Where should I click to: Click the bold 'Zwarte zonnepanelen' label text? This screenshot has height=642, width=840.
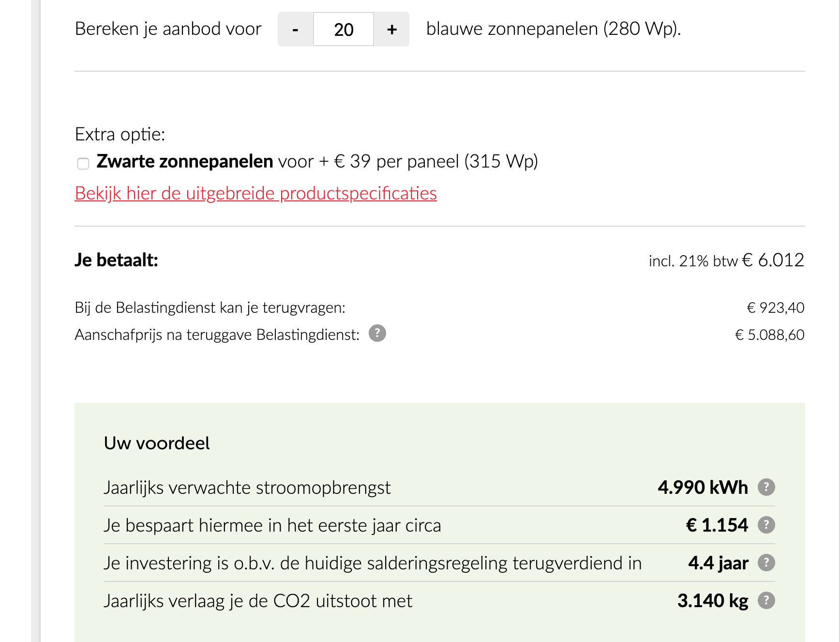(x=185, y=161)
